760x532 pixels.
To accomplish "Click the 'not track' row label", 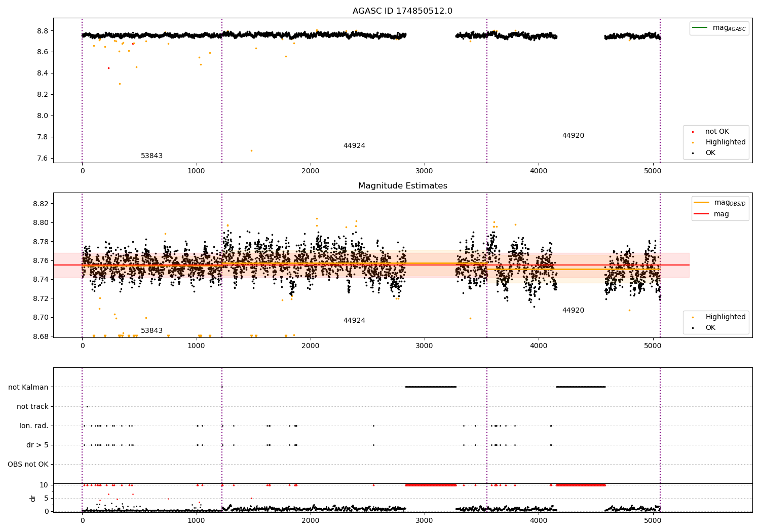I will point(32,407).
